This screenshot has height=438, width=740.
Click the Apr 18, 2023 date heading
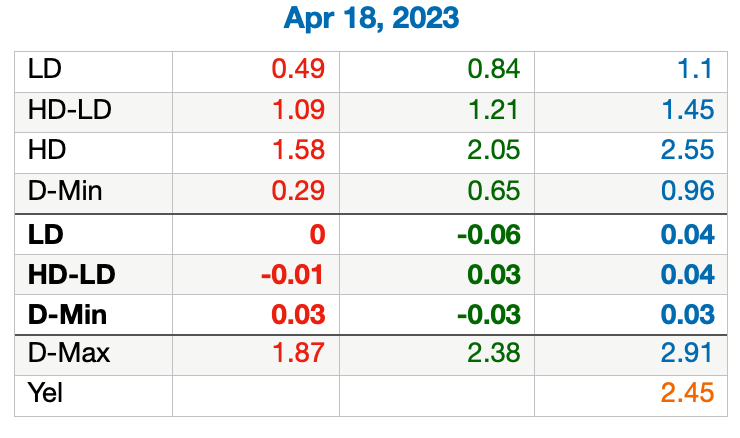click(x=370, y=18)
